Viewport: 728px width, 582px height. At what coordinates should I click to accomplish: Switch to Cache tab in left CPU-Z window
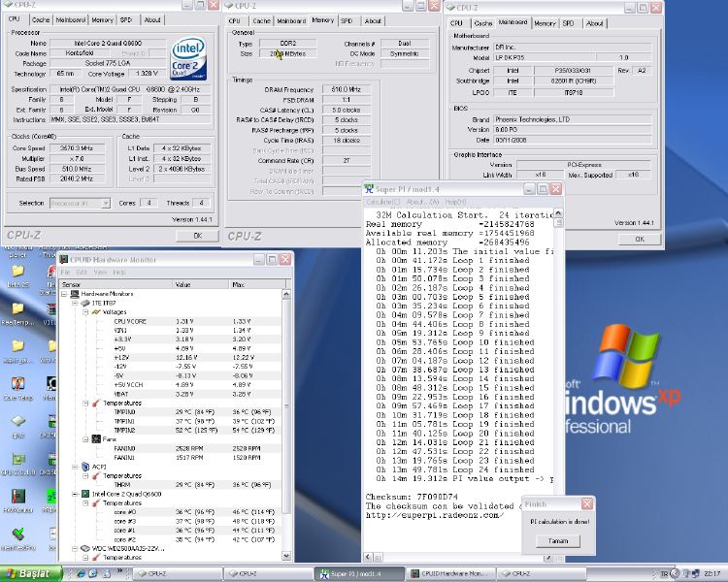41,20
